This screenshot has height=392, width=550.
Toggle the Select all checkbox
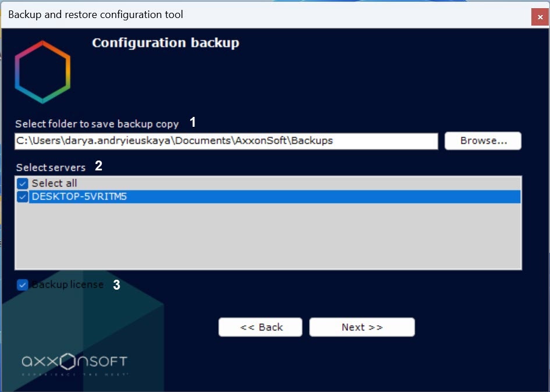[x=23, y=183]
